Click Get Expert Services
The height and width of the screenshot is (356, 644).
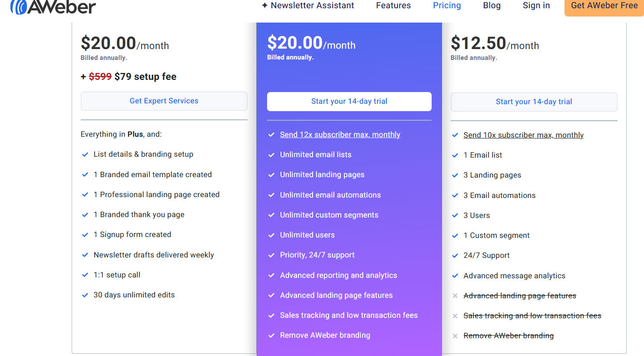pyautogui.click(x=164, y=101)
